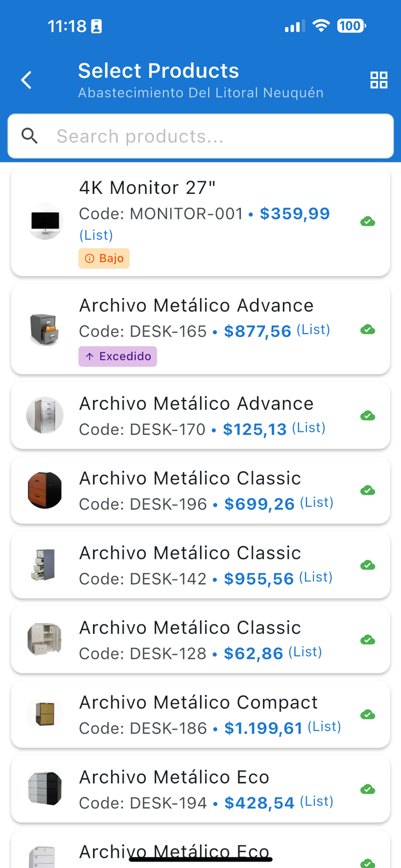Select the Archivo Metálico Classic DESK-142 item
This screenshot has width=401, height=868.
[201, 565]
